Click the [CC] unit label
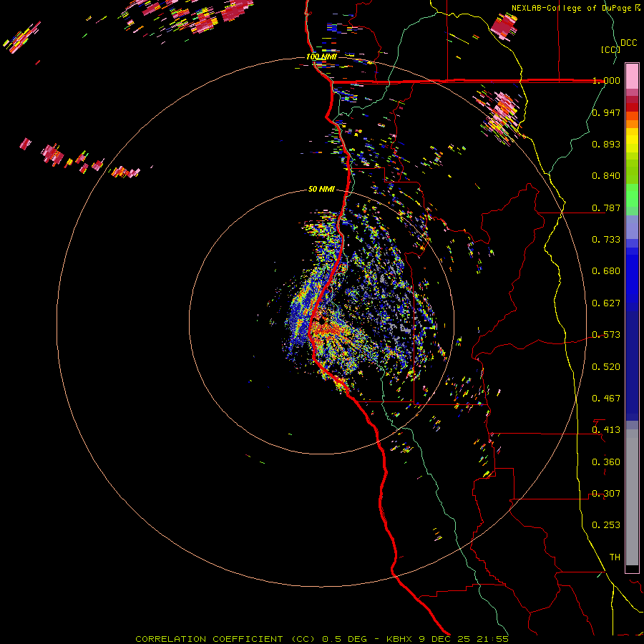This screenshot has width=644, height=644. (x=610, y=49)
